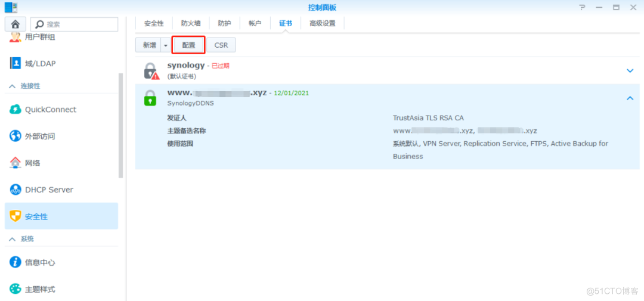The height and width of the screenshot is (301, 644).
Task: Click the SynologyDDNS description text
Action: (x=191, y=103)
